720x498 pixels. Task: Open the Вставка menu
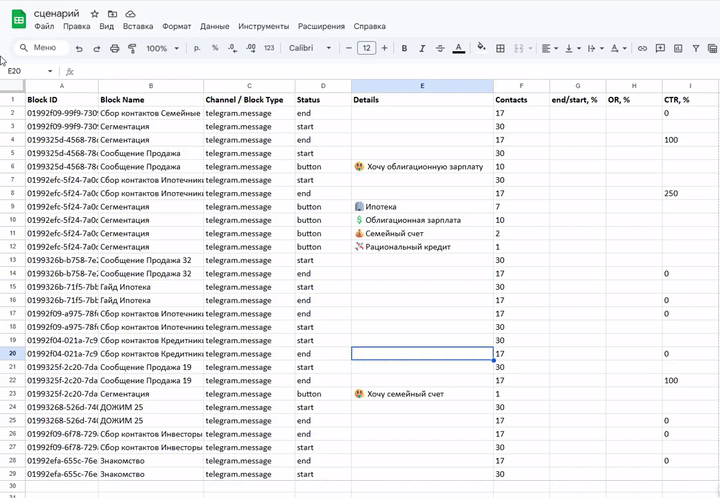click(x=138, y=26)
